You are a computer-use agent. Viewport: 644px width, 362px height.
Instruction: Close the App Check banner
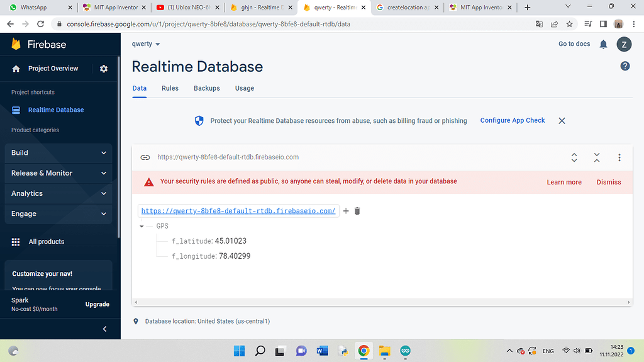coord(562,120)
